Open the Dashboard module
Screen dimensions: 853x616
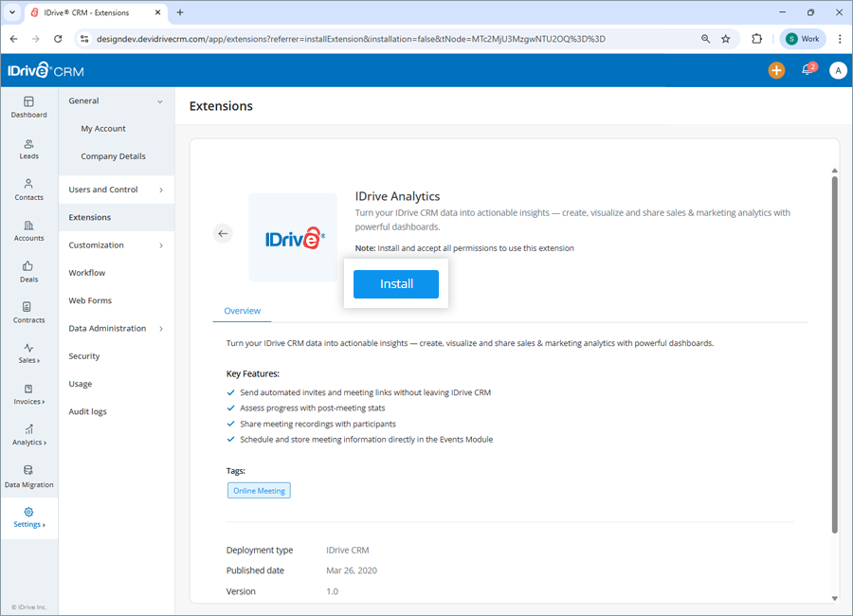tap(28, 106)
